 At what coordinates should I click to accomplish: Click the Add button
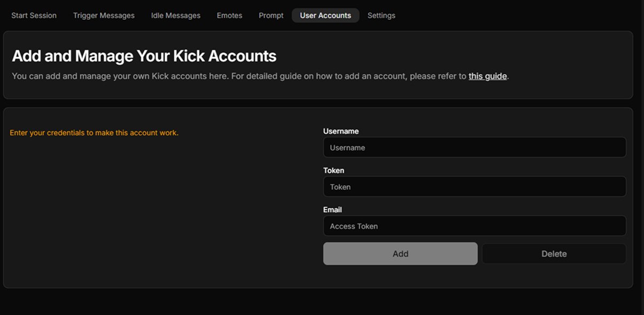(400, 254)
